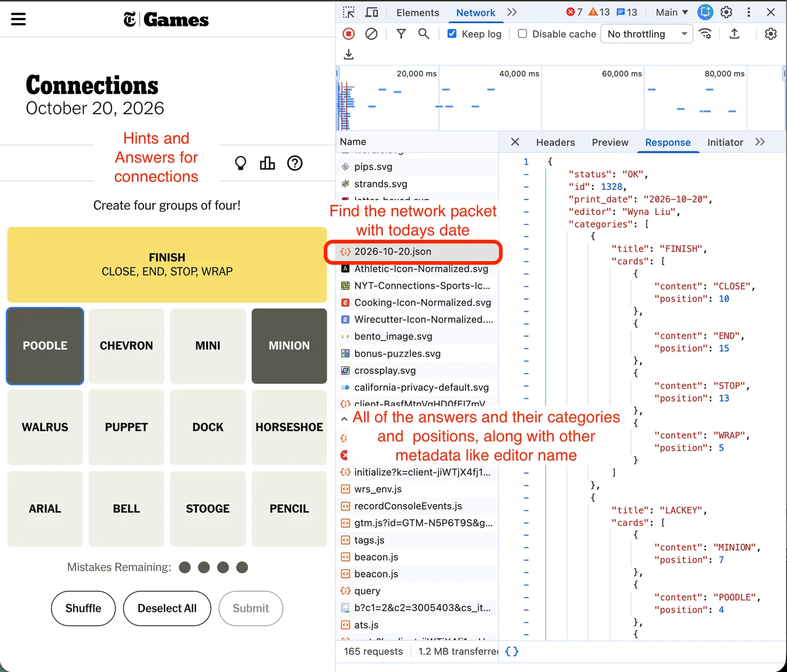
Task: Close the request details pane
Action: 515,142
